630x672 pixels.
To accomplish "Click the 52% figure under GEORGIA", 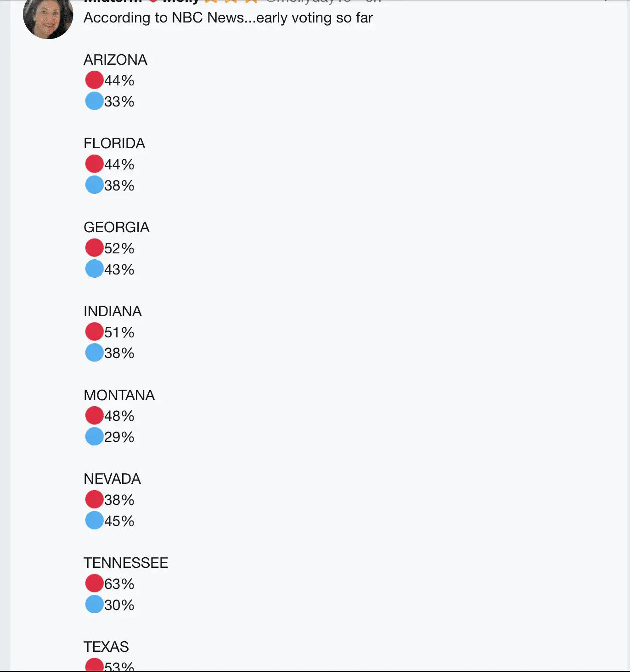I will [x=119, y=248].
